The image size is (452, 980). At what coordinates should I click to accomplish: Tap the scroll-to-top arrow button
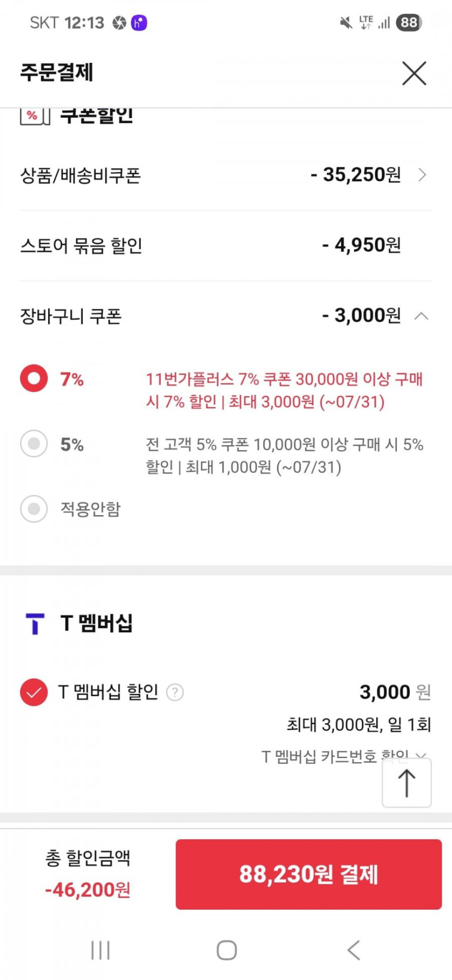(x=407, y=783)
